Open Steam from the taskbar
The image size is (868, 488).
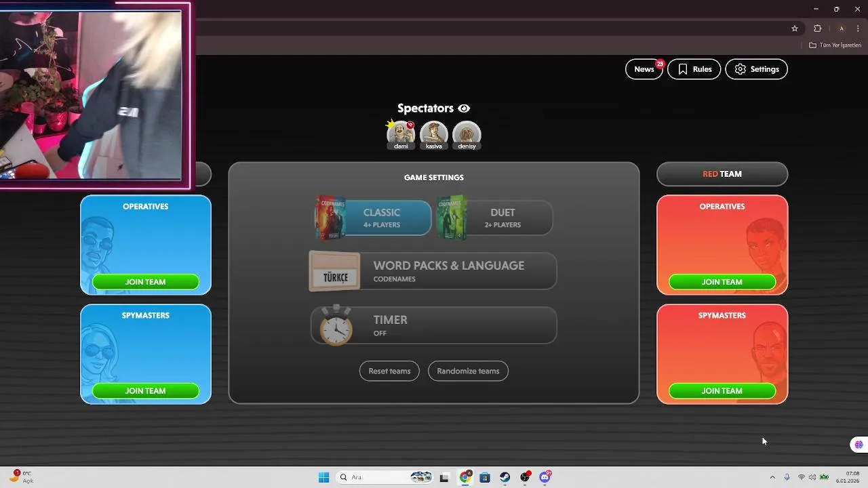click(x=505, y=477)
